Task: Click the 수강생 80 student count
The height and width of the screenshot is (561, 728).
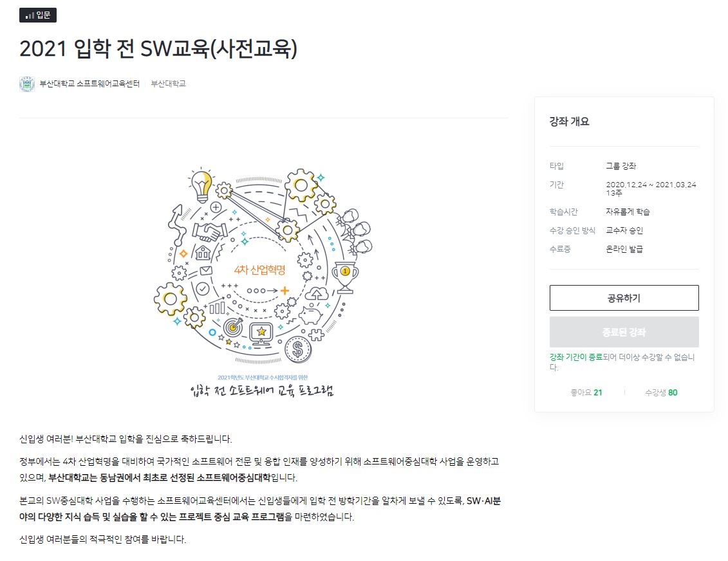Action: 661,392
